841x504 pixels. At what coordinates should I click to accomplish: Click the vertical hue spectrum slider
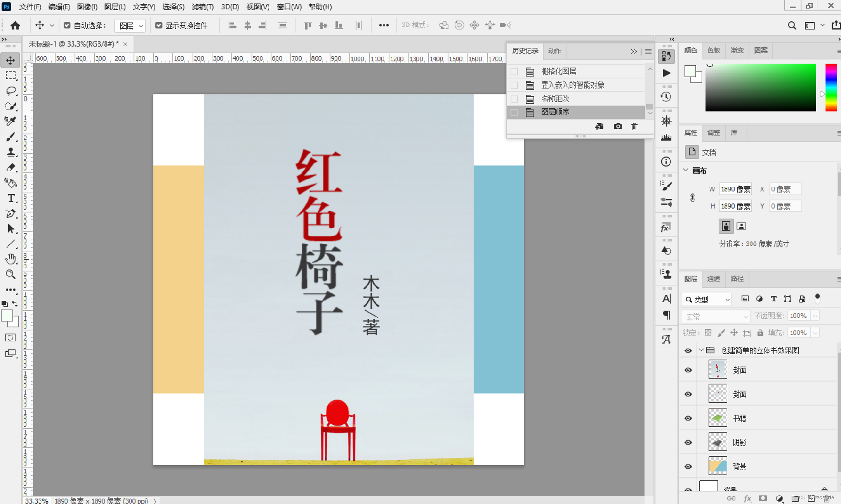click(831, 88)
